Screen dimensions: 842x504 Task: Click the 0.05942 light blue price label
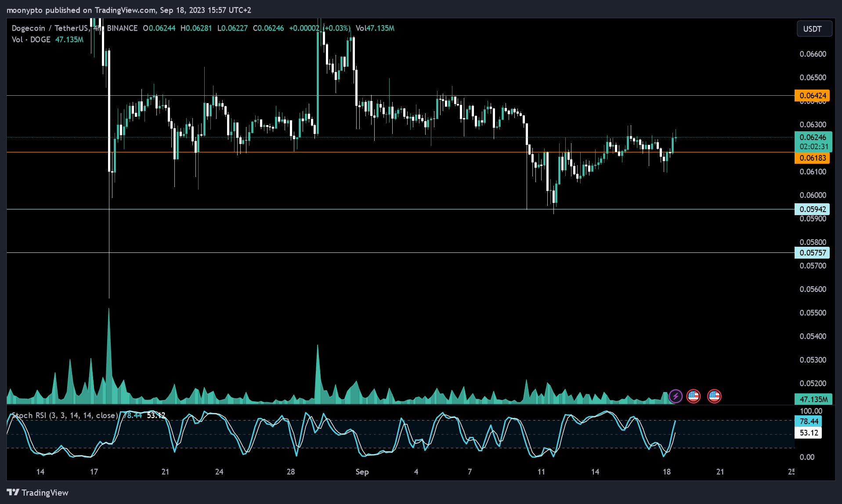pyautogui.click(x=812, y=209)
